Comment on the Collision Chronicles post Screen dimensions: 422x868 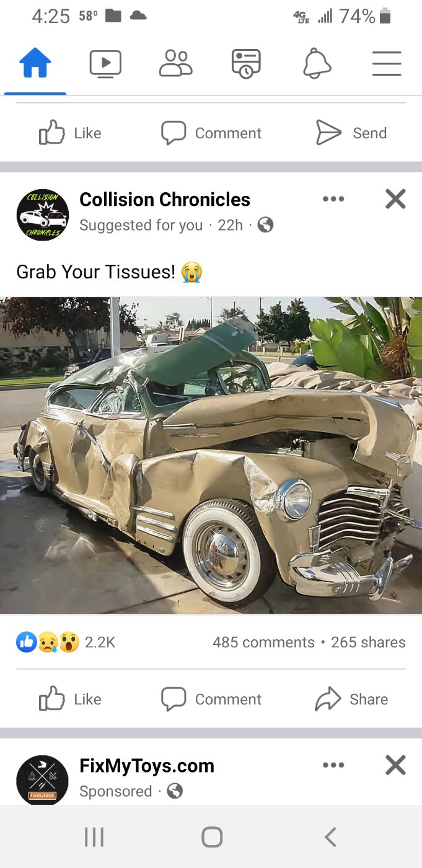[211, 699]
